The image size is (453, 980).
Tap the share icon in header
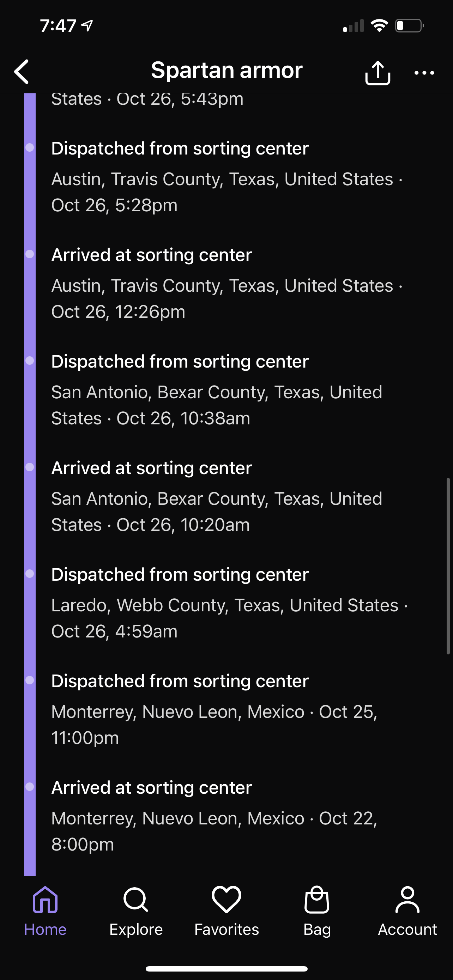tap(377, 72)
